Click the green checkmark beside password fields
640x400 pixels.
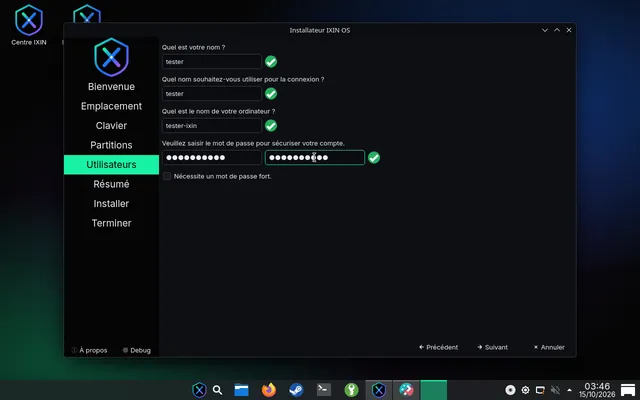coord(374,158)
